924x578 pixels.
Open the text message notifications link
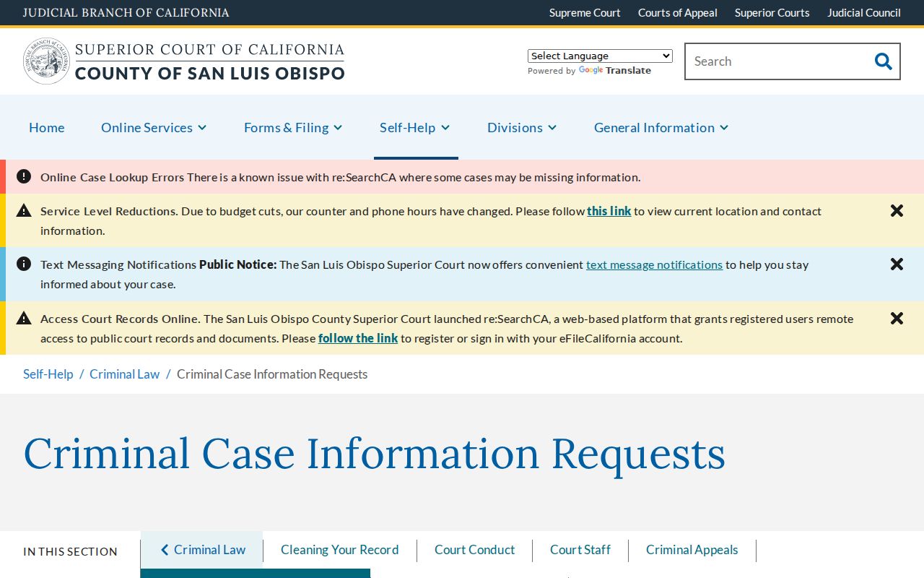click(x=654, y=264)
